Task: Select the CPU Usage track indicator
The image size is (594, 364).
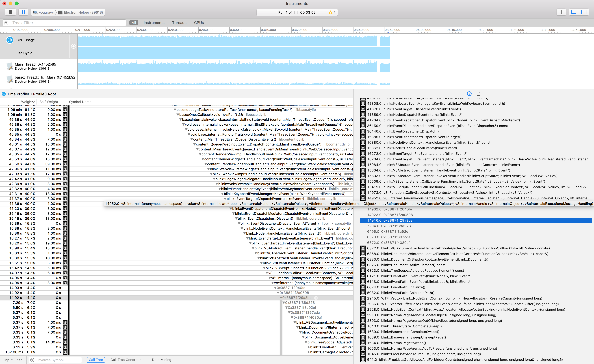Action: pos(10,40)
